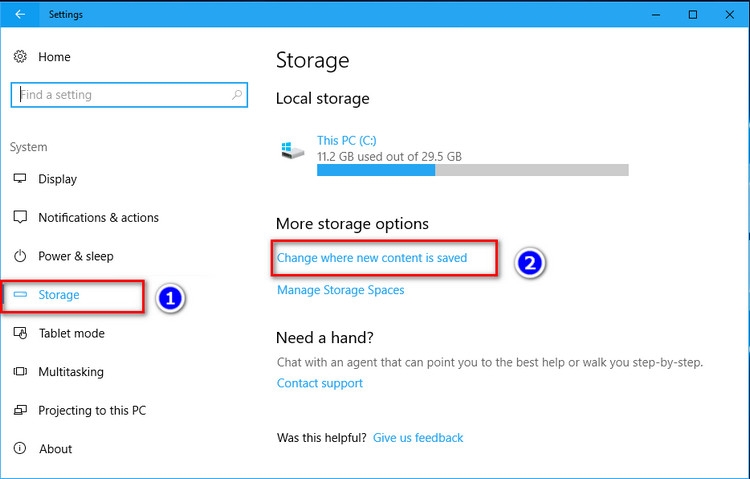The height and width of the screenshot is (479, 750).
Task: Click the Local storage heading
Action: [x=322, y=98]
